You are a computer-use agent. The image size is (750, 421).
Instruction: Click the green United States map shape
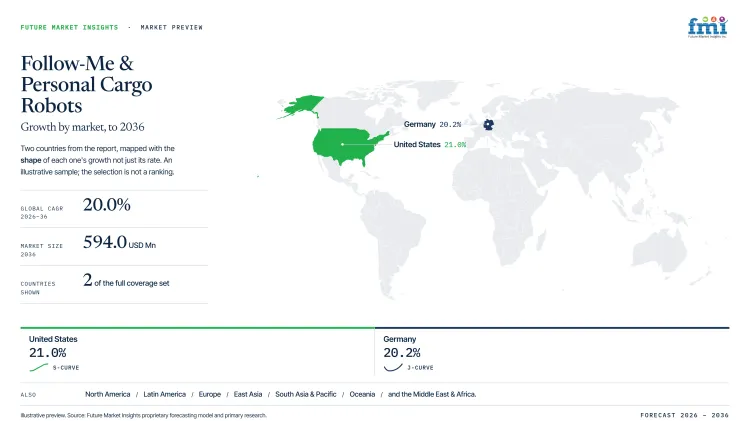349,146
